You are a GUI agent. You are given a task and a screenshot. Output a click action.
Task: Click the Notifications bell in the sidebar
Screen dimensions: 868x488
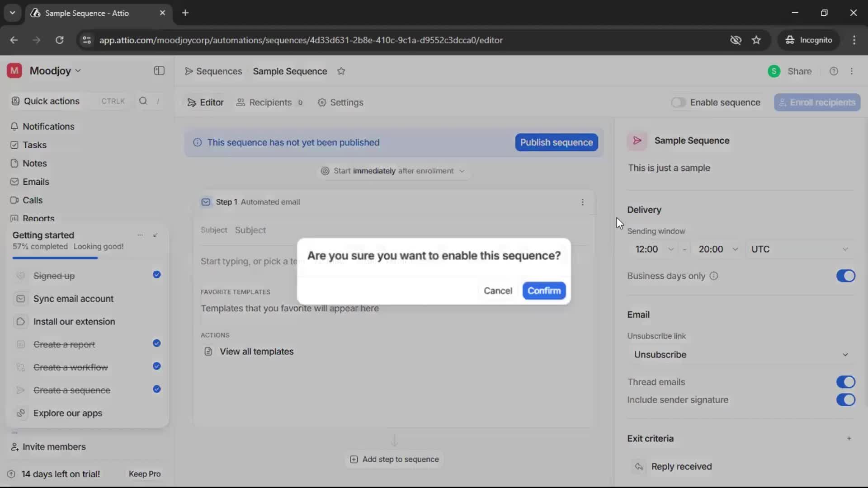click(x=48, y=127)
